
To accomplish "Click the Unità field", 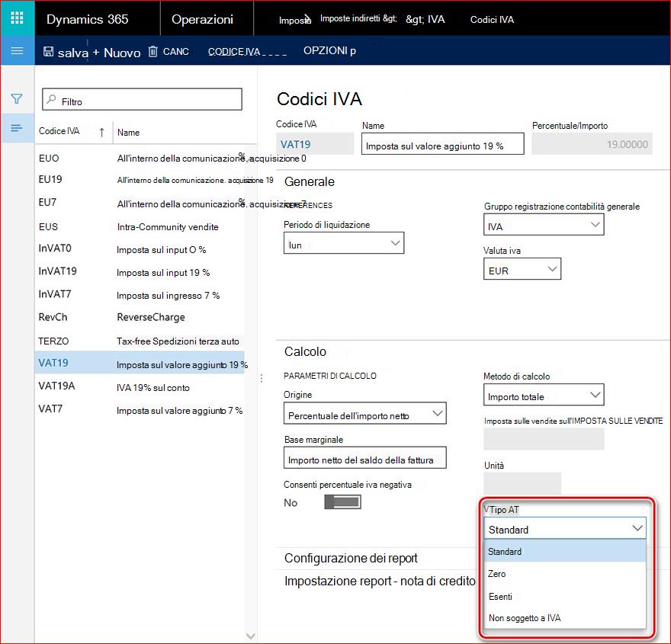I will point(522,484).
